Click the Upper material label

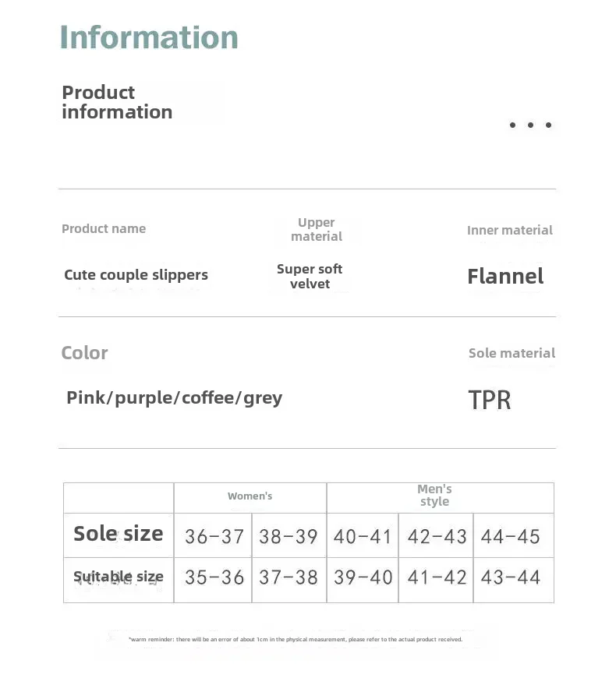click(317, 229)
